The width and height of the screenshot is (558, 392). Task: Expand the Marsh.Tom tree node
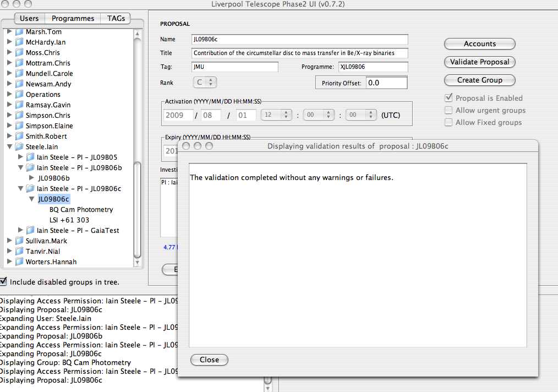click(9, 32)
